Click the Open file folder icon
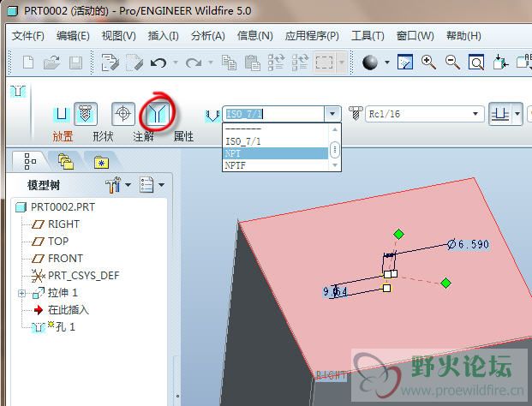 click(52, 63)
